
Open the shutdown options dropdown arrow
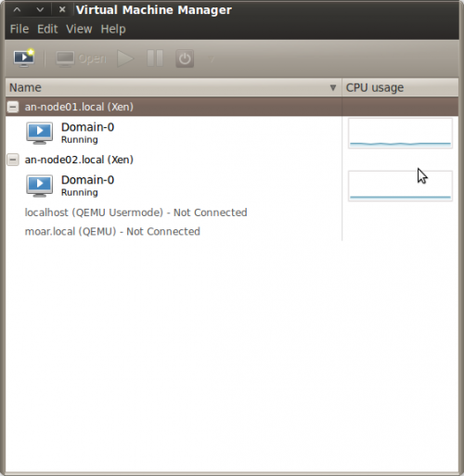[x=212, y=58]
